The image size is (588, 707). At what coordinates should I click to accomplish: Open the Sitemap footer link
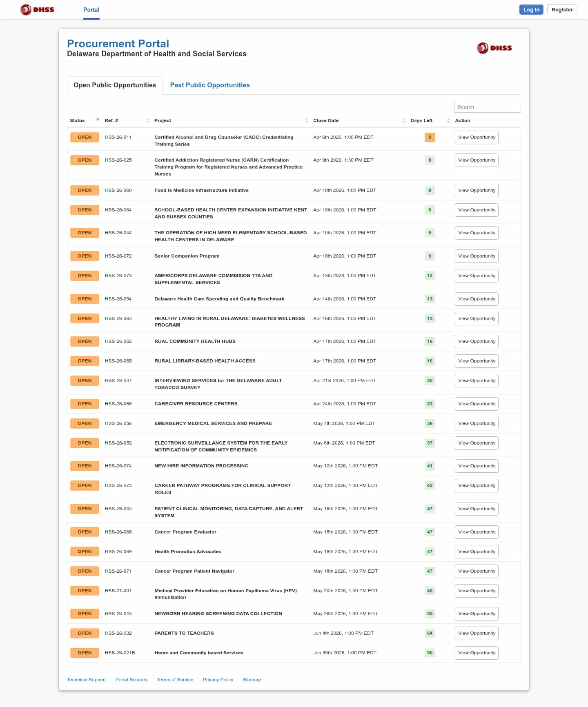252,680
